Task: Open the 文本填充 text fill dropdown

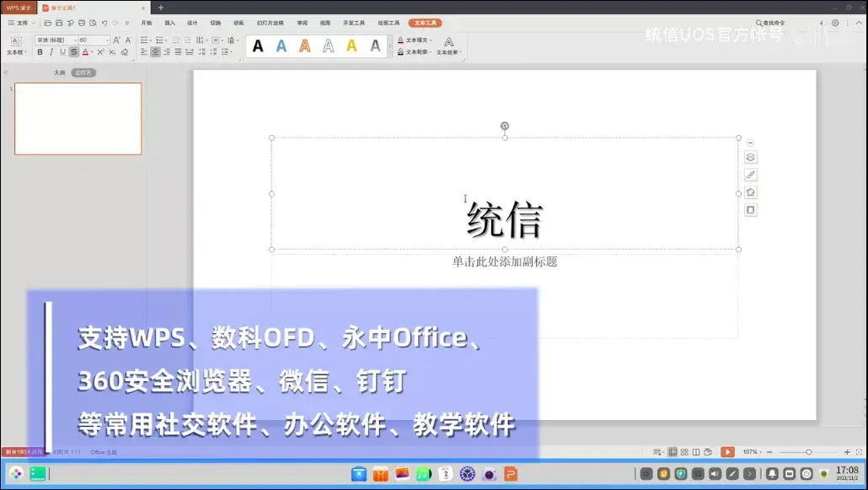Action: coord(415,40)
